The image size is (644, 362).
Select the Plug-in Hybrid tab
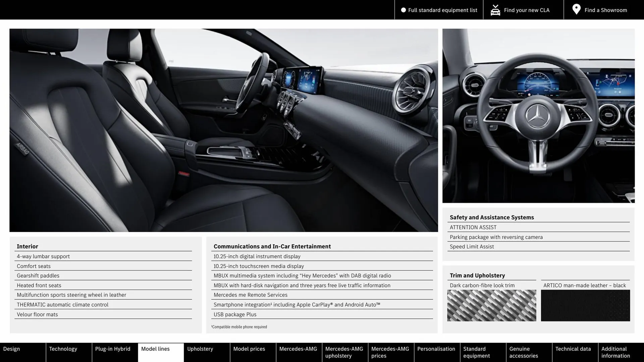coord(113,349)
